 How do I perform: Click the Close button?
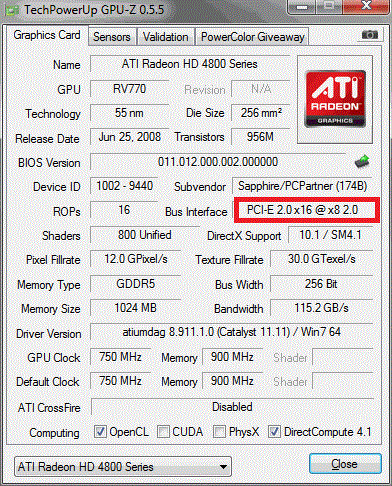pos(345,464)
